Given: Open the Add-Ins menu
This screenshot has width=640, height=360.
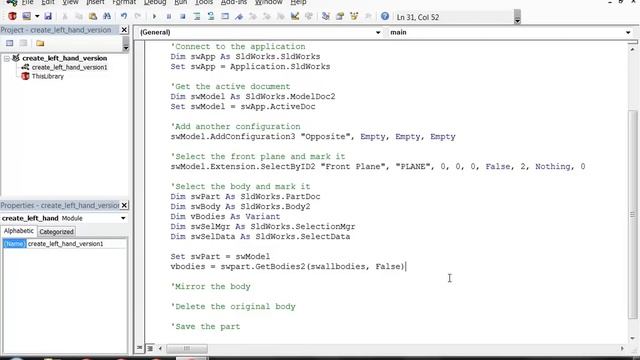Looking at the screenshot, I should pos(233,2).
